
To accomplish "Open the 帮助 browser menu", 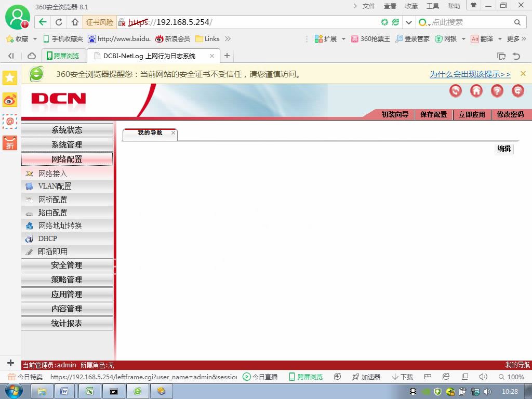I will point(454,6).
